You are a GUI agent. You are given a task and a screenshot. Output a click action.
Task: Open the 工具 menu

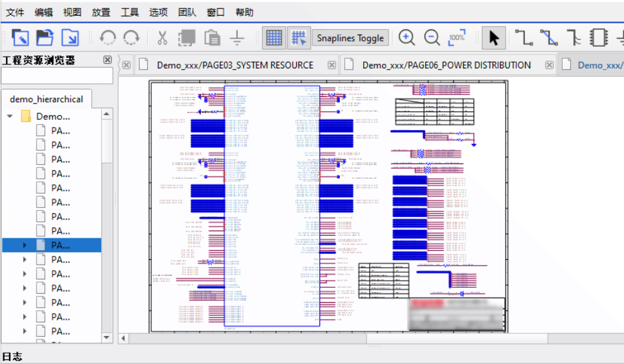tap(129, 12)
